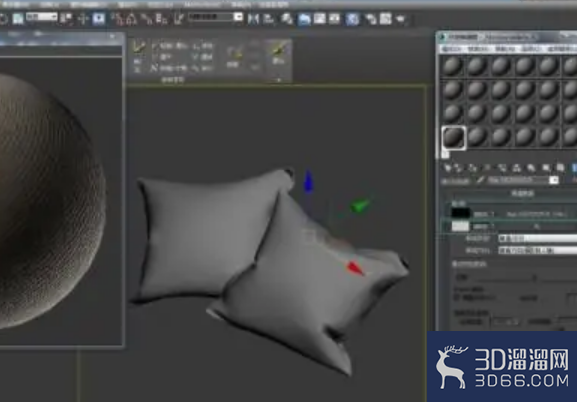The image size is (577, 402).
Task: Click Make Material Copy icon
Action: pyautogui.click(x=502, y=168)
